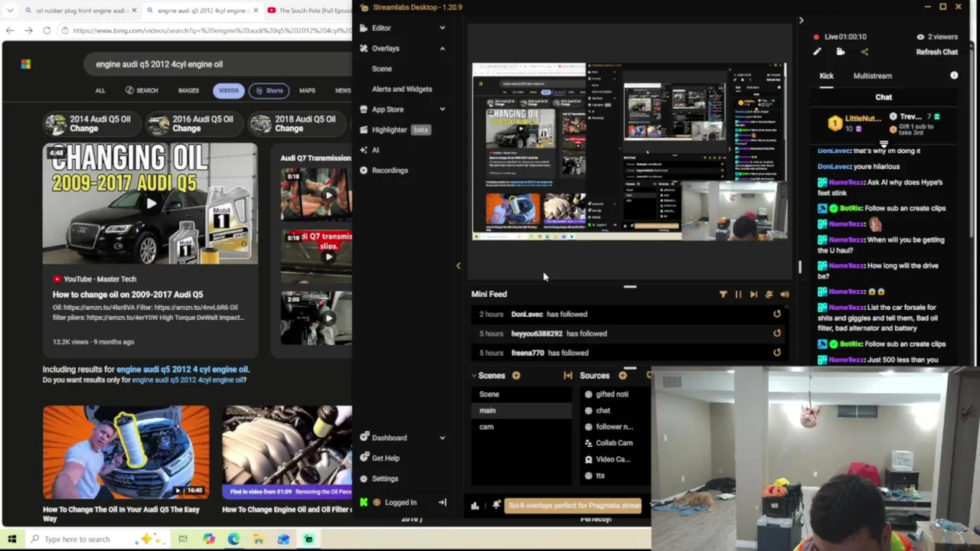This screenshot has height=551, width=980.
Task: Replay DonLavec follow alert
Action: (x=776, y=314)
